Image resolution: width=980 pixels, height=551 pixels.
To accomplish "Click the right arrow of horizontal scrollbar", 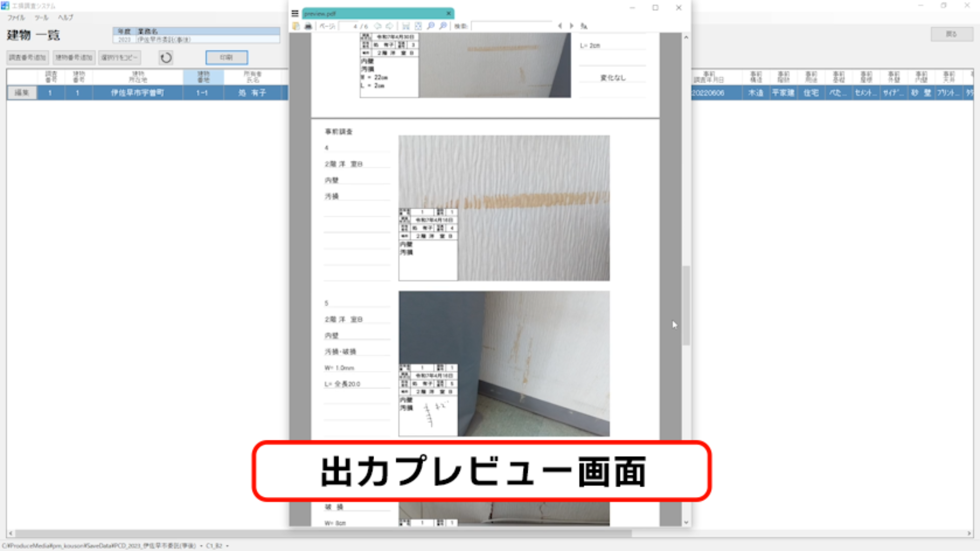I will tap(969, 534).
